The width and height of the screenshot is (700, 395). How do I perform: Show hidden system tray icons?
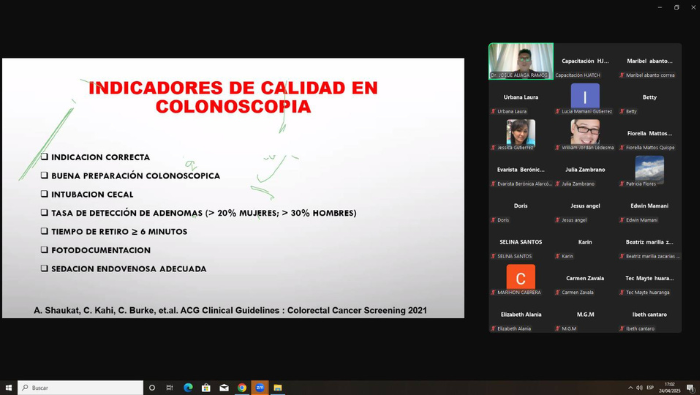[x=630, y=387]
